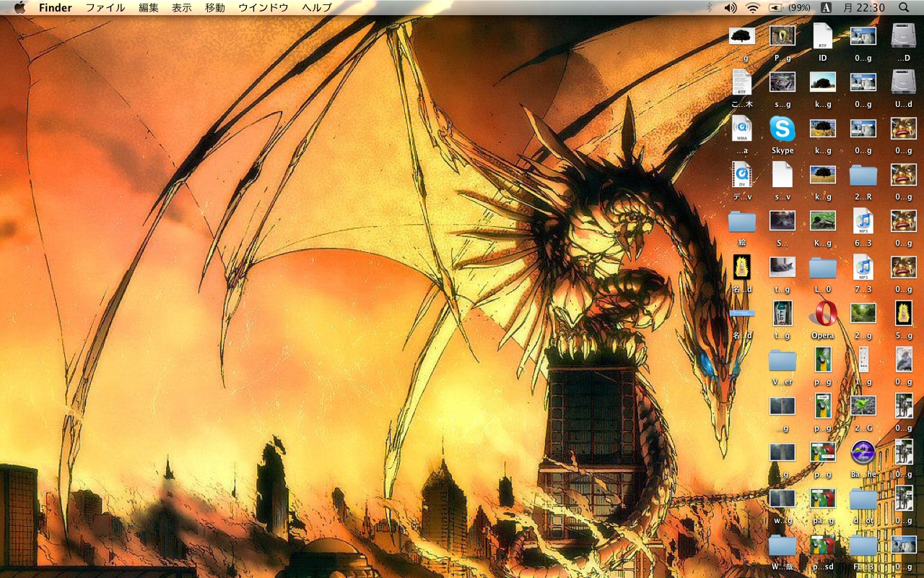The height and width of the screenshot is (578, 924).
Task: Select the 2…G green seedling image
Action: (x=863, y=406)
